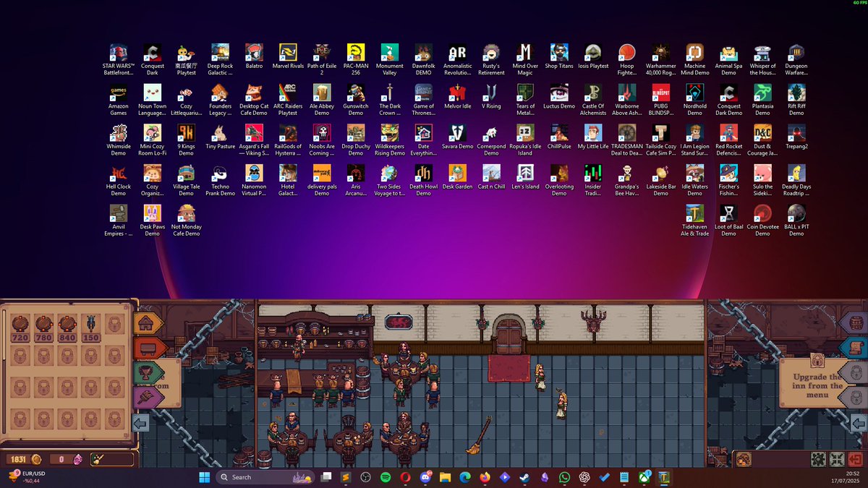Open Steam from the taskbar
Screen dimensions: 868x488
524,477
